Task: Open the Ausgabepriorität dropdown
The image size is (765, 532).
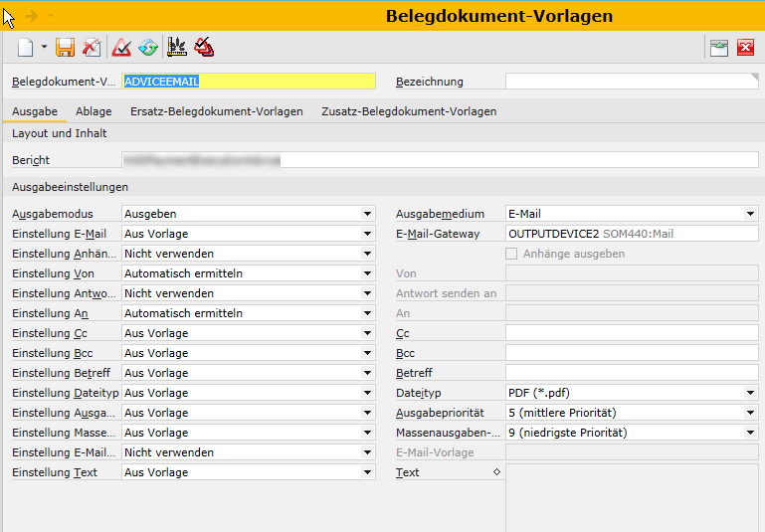Action: [751, 413]
